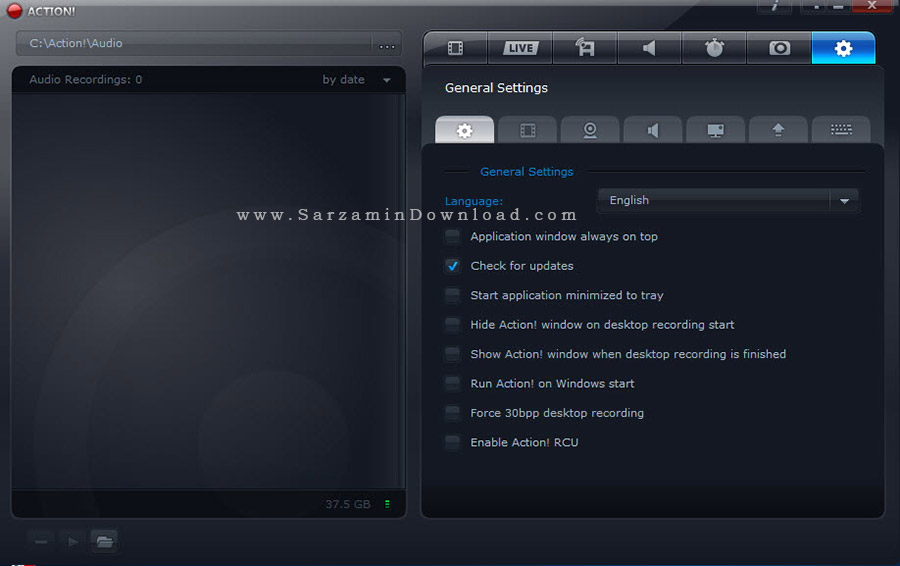Open the recordings folder icon
900x566 pixels.
[x=104, y=541]
